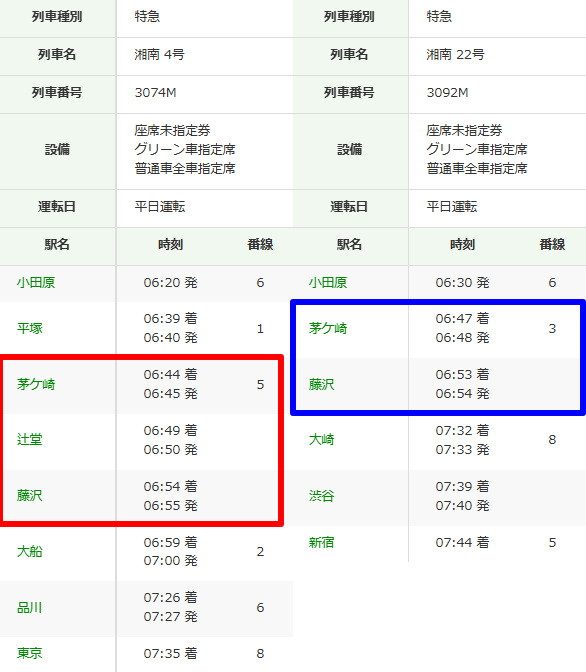Open 新宿 station link
Screen dimensions: 586x672
click(x=322, y=543)
